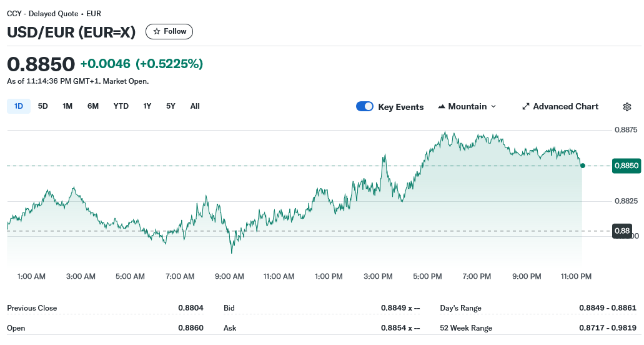Switch chart to 5Y range

point(171,106)
